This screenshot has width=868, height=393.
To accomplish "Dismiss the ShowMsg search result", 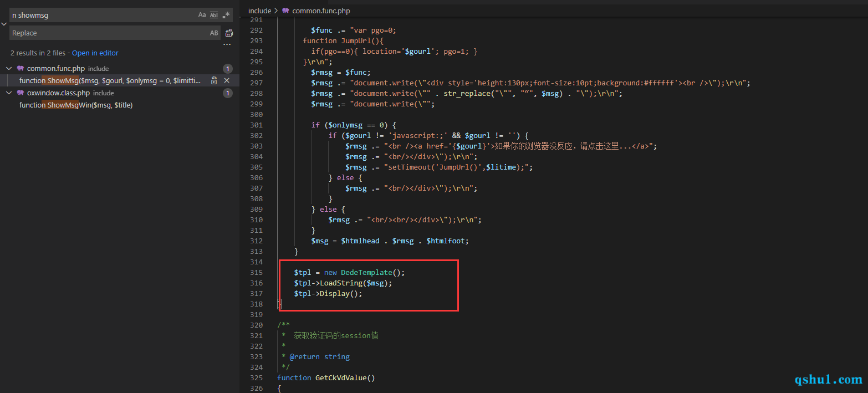I will click(x=227, y=81).
